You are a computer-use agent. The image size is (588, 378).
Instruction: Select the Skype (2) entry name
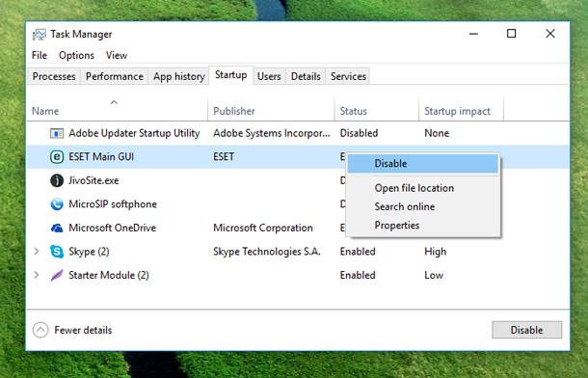click(x=89, y=252)
